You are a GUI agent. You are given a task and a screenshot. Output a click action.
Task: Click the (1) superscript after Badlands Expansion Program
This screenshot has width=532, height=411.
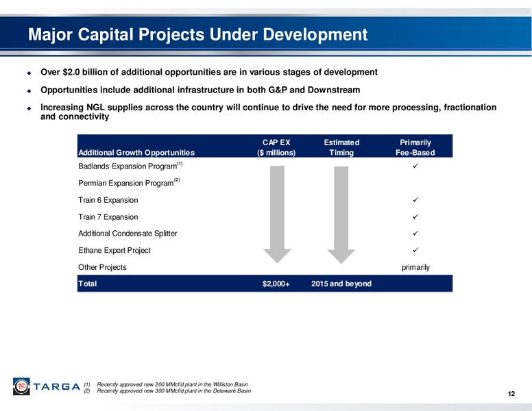coord(180,164)
